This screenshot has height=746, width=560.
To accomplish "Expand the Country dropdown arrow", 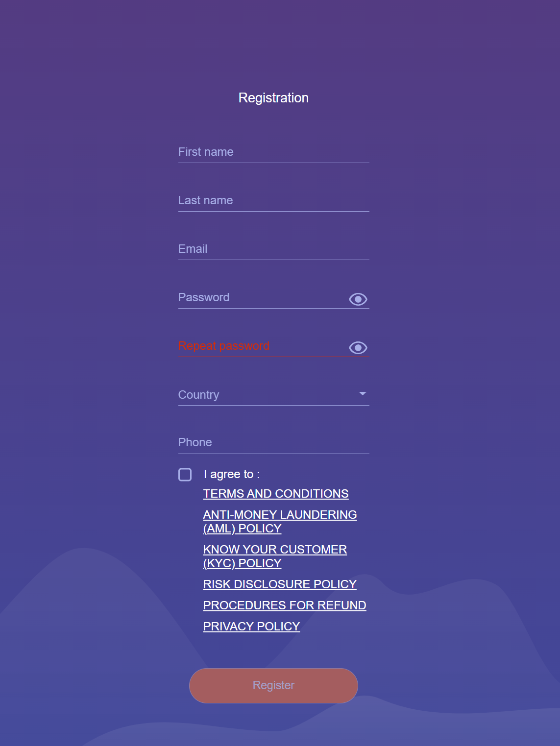I will click(363, 394).
